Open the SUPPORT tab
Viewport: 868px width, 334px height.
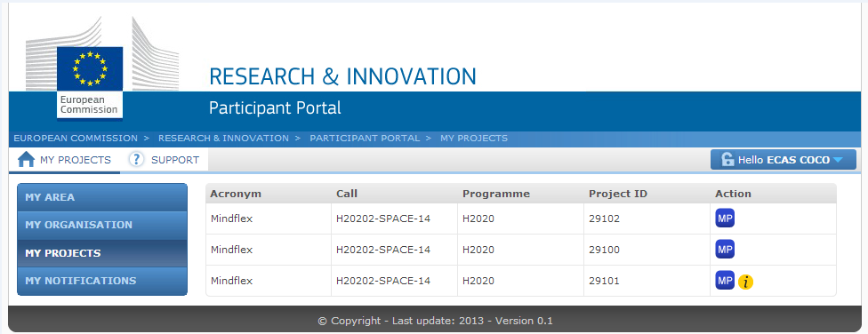(164, 160)
